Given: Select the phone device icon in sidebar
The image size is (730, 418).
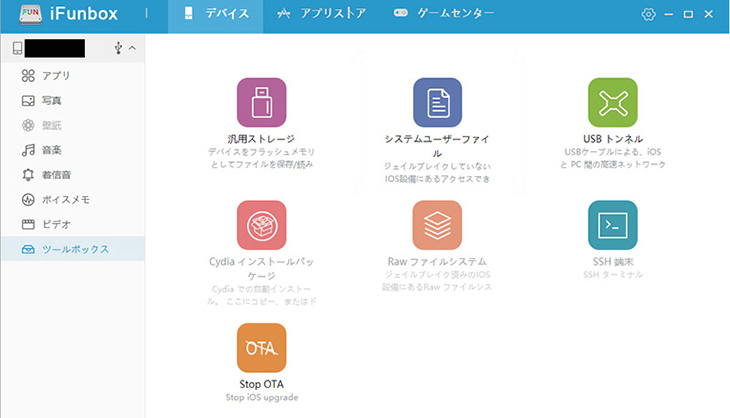Looking at the screenshot, I should point(17,48).
